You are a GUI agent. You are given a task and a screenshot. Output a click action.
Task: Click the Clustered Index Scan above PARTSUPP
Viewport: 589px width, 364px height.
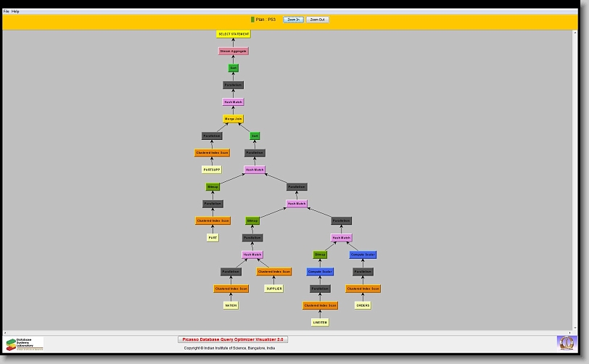click(x=212, y=153)
